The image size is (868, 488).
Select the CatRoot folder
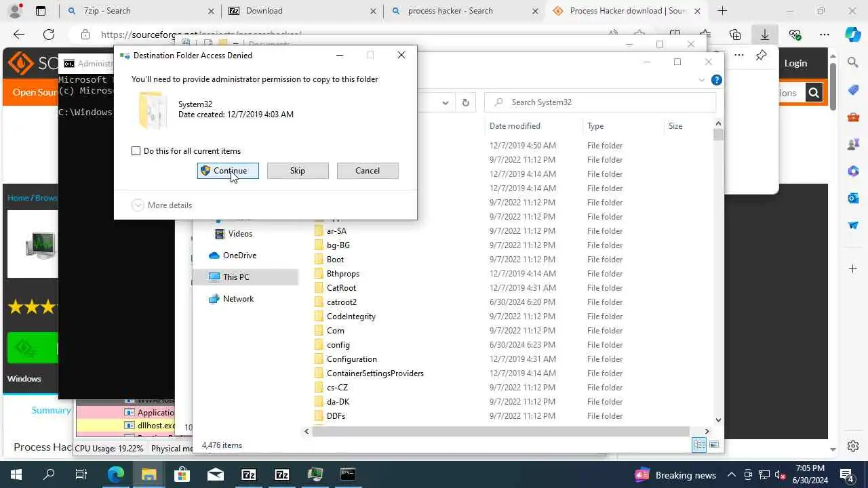tap(341, 288)
